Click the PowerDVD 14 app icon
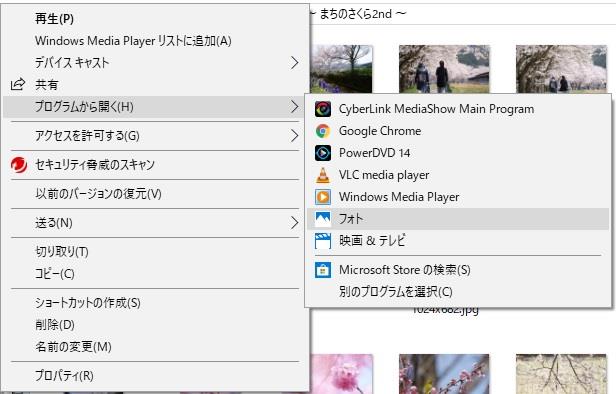 tap(323, 153)
